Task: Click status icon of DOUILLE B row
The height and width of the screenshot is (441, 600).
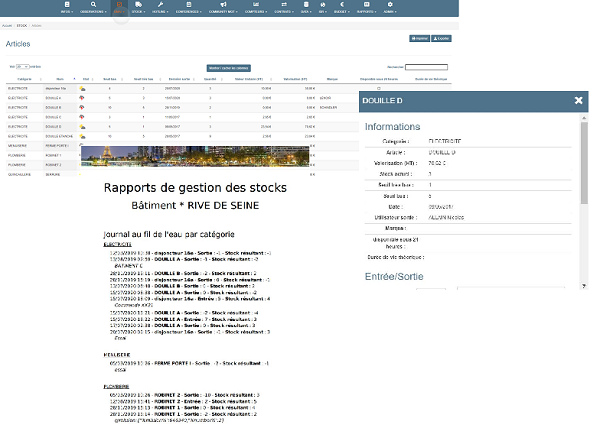Action: pos(82,108)
